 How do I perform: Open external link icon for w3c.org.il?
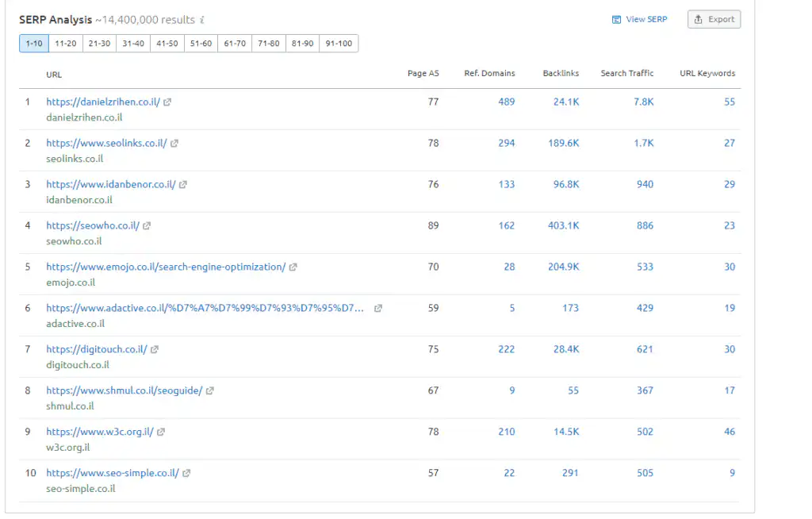coord(161,432)
